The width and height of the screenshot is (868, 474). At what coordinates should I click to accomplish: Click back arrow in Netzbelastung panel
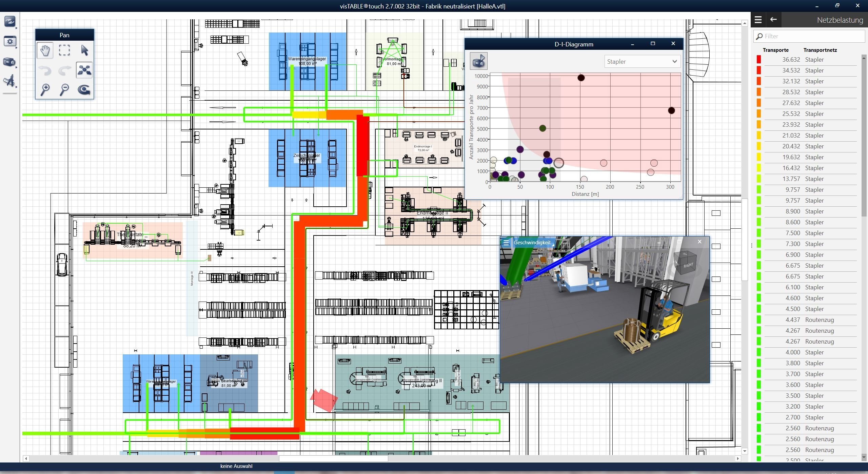point(773,20)
